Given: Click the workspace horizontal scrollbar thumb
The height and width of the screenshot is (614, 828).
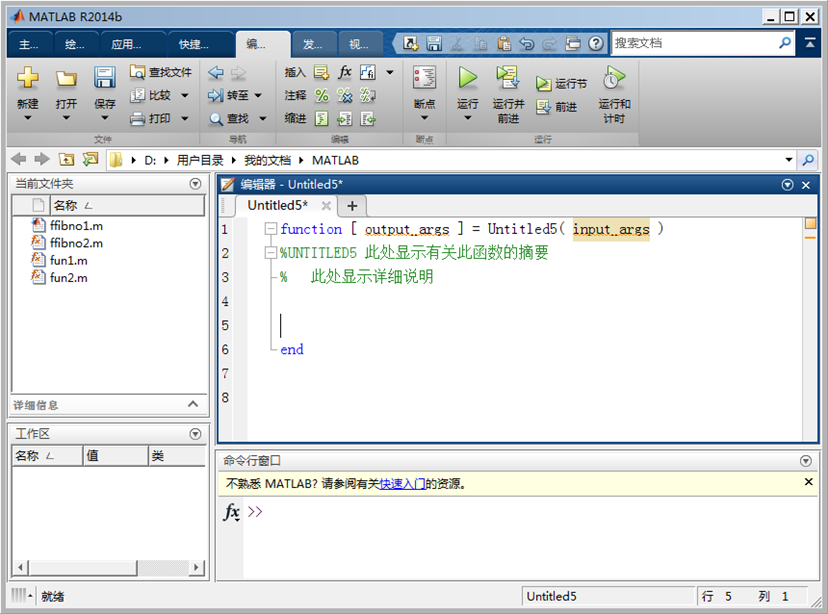Looking at the screenshot, I should point(83,568).
